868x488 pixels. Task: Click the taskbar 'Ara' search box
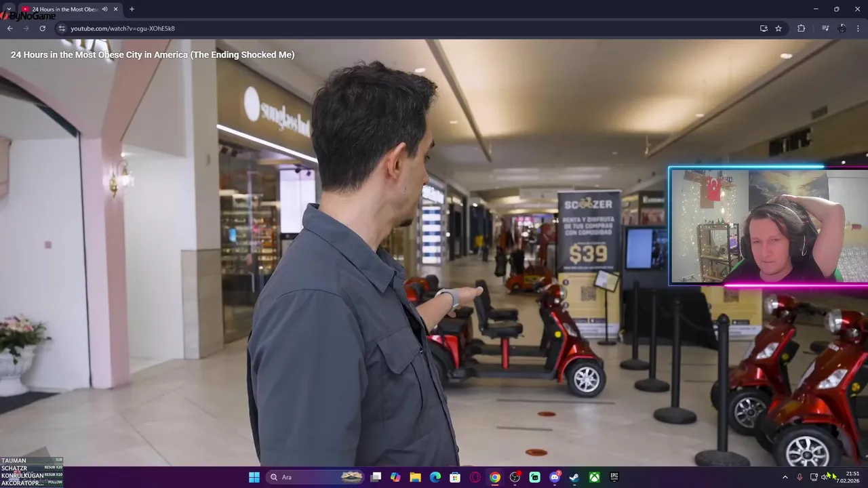315,477
